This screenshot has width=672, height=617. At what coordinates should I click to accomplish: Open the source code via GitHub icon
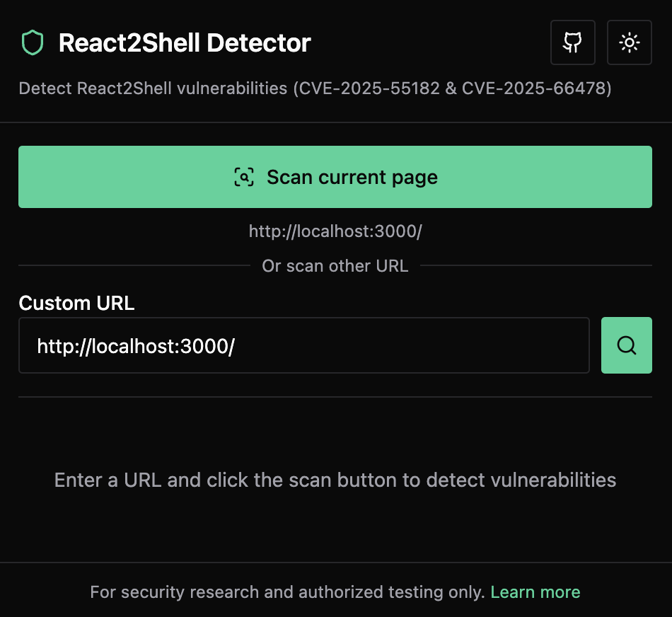(x=573, y=42)
